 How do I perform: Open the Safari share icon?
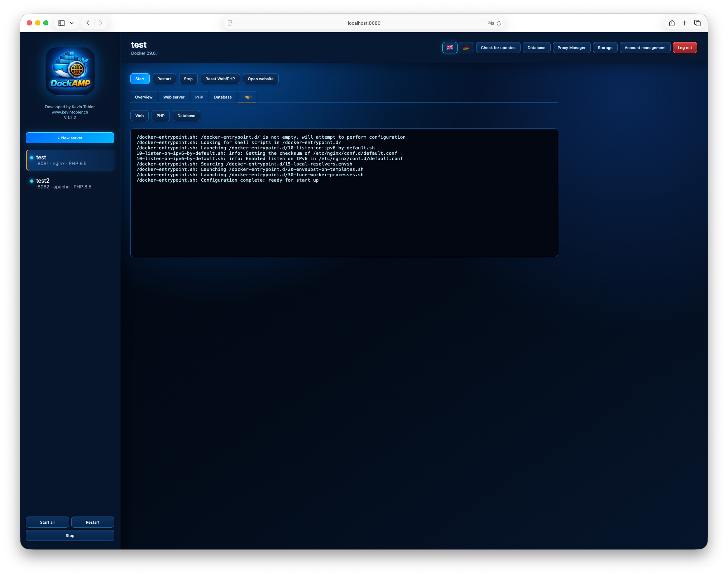click(x=672, y=23)
